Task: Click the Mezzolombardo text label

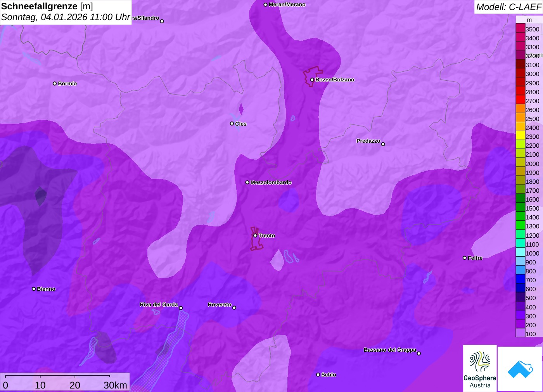Action: point(271,182)
